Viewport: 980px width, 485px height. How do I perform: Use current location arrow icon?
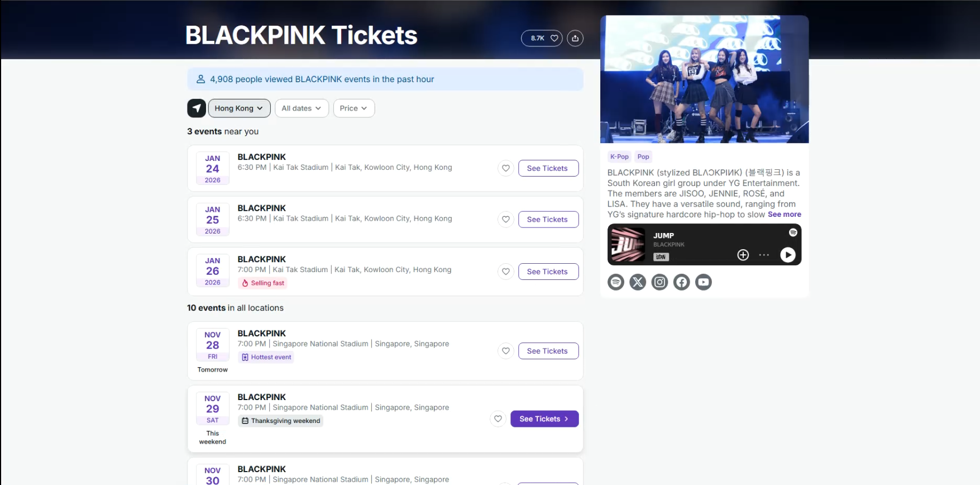coord(197,108)
